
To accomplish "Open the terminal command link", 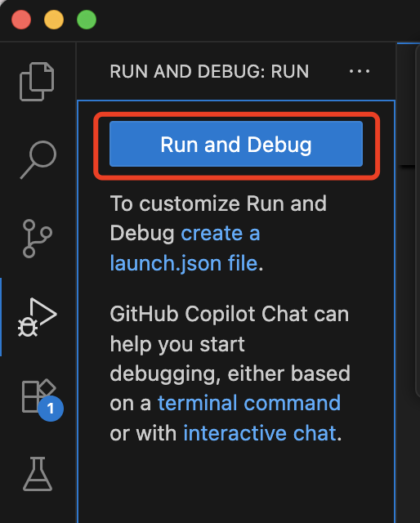I will click(x=249, y=403).
